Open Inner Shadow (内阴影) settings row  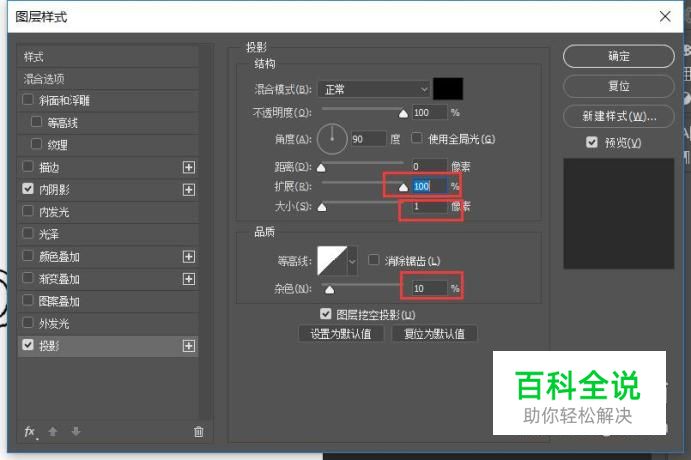pos(108,190)
